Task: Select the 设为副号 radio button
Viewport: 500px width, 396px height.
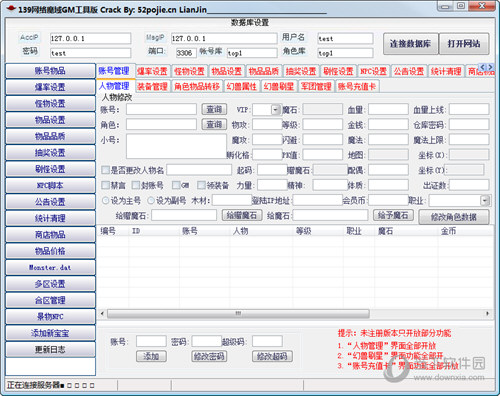Action: (151, 200)
